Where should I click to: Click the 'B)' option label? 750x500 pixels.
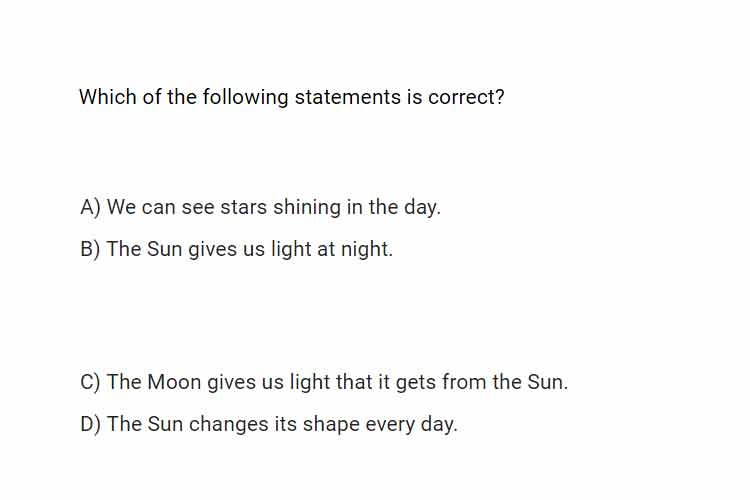point(90,249)
